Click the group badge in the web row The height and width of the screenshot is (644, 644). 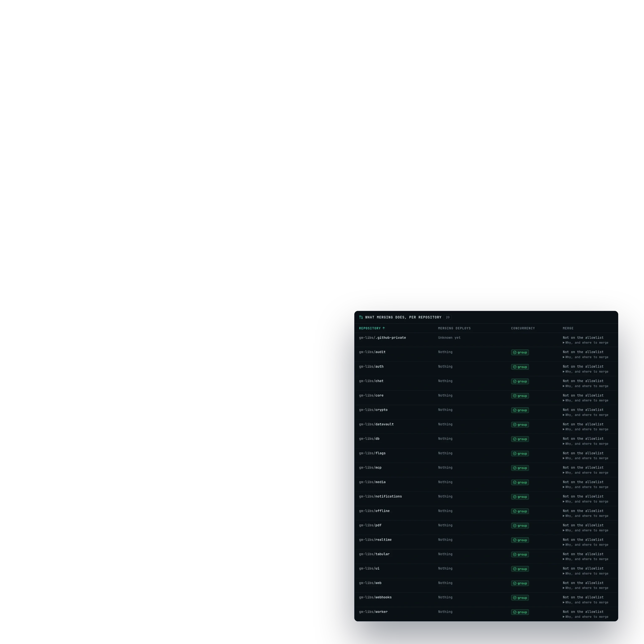tap(520, 583)
